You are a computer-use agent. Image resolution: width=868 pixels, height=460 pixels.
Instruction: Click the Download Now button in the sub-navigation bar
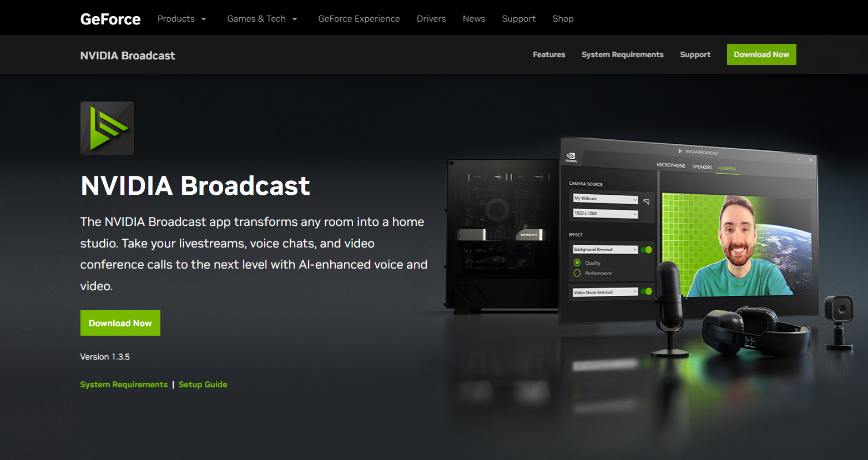pyautogui.click(x=761, y=54)
